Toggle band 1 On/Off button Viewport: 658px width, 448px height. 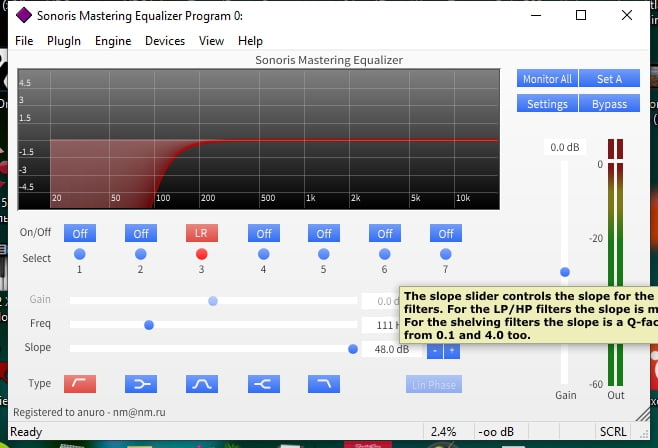pyautogui.click(x=80, y=233)
